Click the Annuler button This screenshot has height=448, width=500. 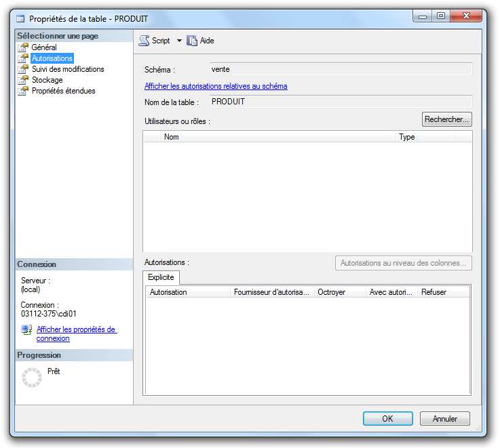[445, 419]
